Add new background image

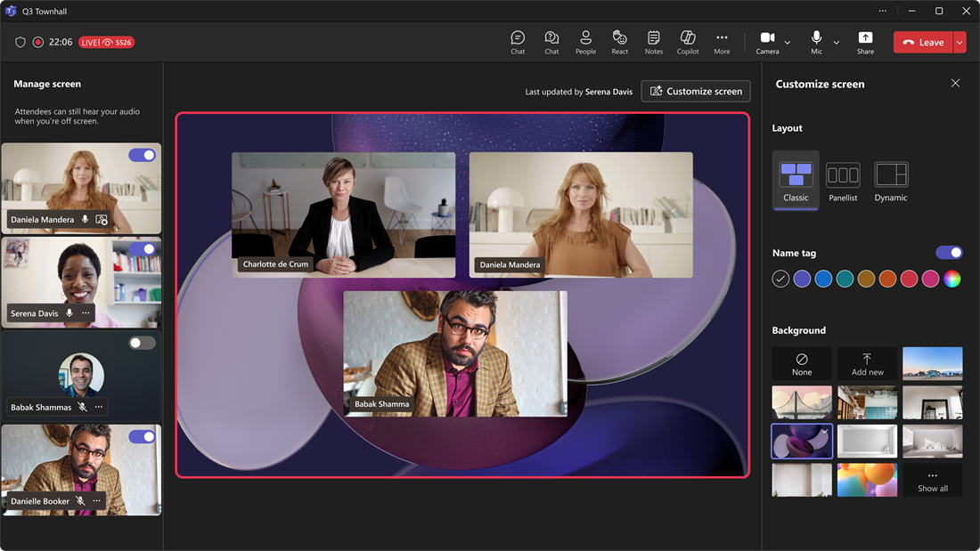(868, 363)
